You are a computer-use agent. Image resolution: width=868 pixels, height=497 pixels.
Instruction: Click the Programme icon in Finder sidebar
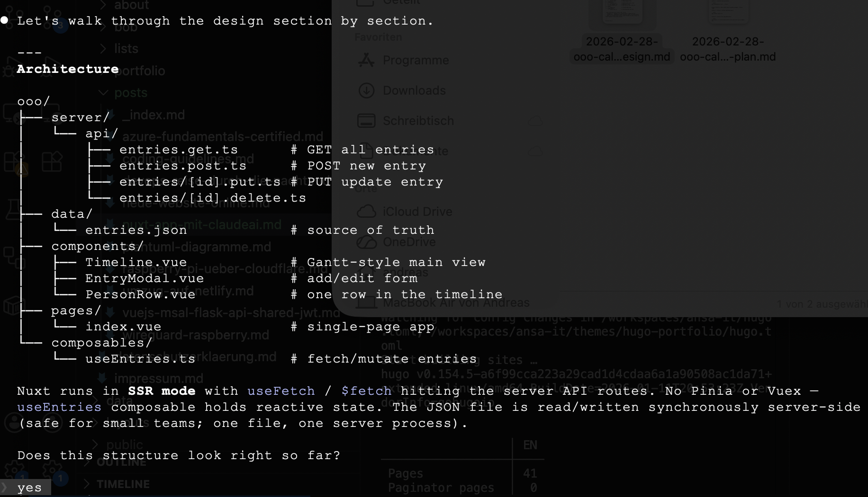(x=366, y=60)
